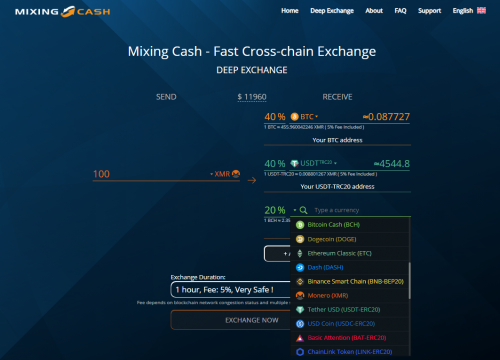Click the EXCHANGE NOW button
Viewport: 500px width, 360px height.
[231, 320]
